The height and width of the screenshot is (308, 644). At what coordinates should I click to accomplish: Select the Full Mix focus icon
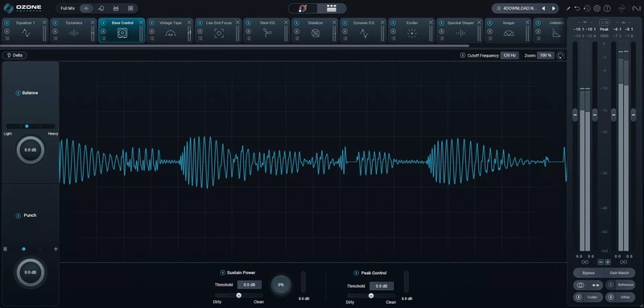pyautogui.click(x=86, y=8)
